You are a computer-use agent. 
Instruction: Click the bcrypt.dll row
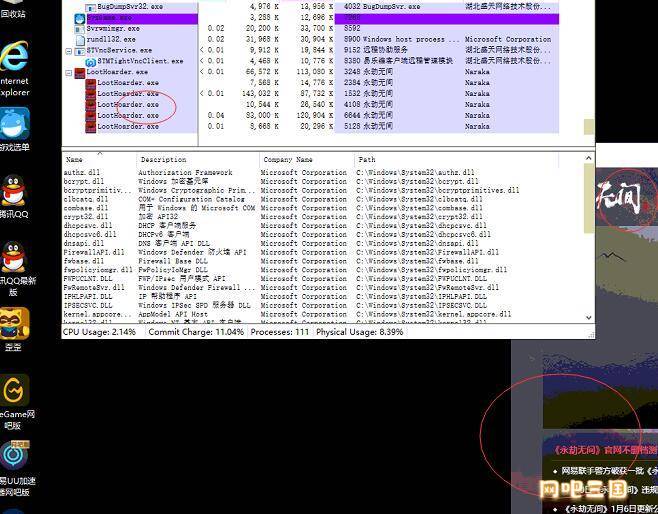pos(311,181)
